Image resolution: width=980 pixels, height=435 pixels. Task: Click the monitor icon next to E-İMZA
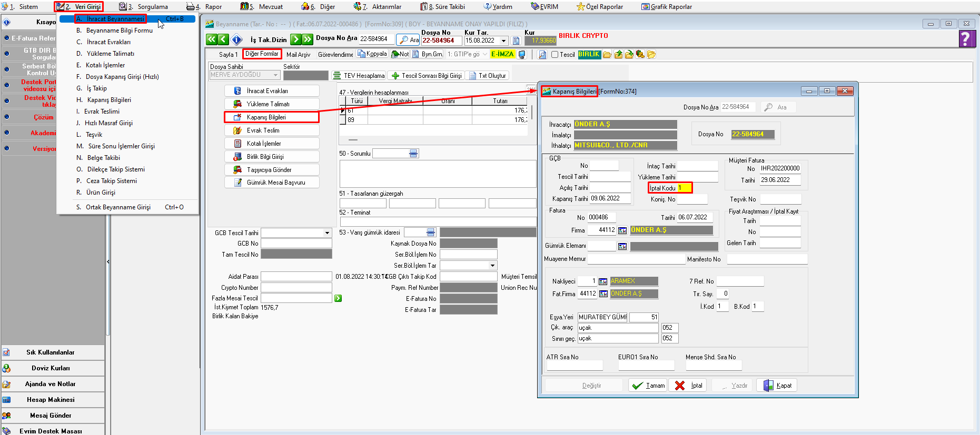coord(522,54)
